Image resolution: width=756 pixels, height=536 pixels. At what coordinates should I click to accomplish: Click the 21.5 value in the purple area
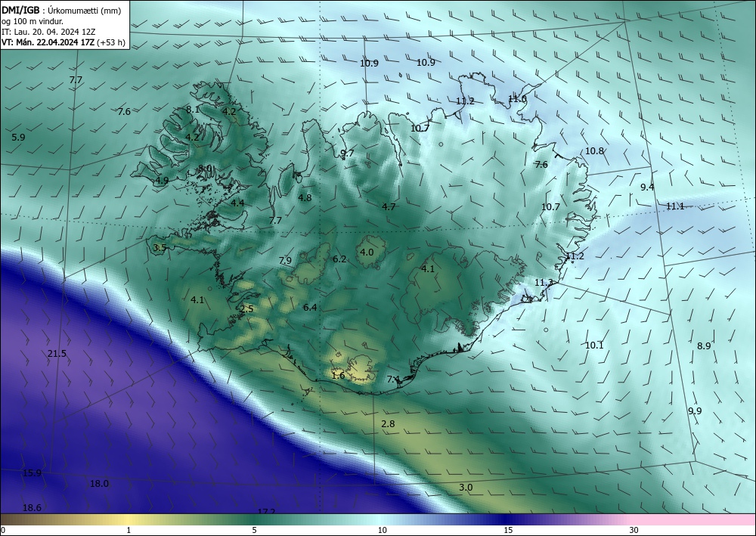(x=57, y=354)
